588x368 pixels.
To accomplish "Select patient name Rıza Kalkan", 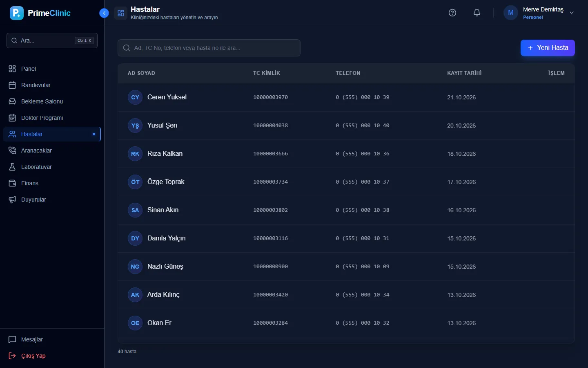I will click(165, 154).
